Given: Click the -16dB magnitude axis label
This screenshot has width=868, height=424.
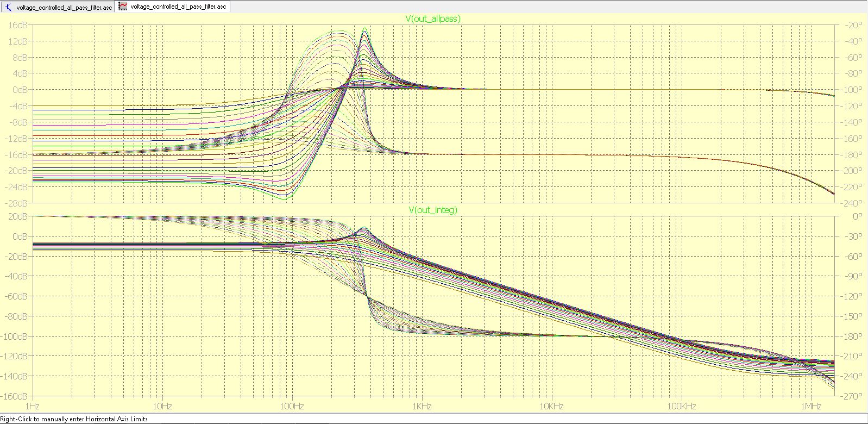Looking at the screenshot, I should [x=16, y=155].
